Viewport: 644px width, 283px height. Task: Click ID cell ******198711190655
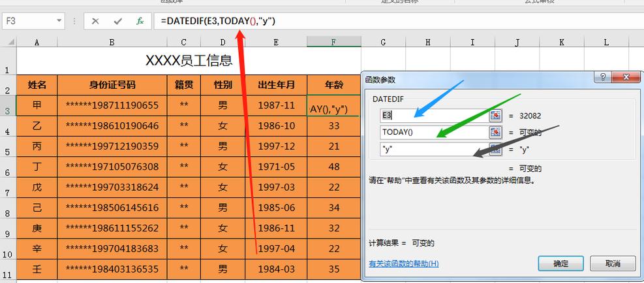(112, 105)
